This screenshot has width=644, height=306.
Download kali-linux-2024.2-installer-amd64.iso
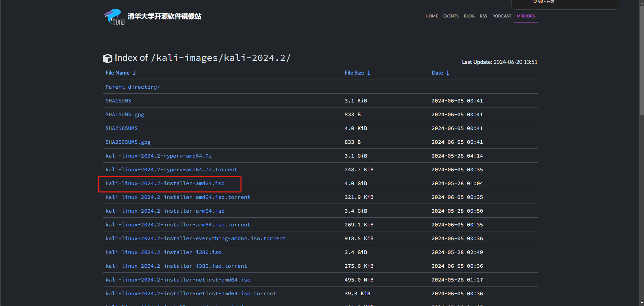tap(165, 183)
